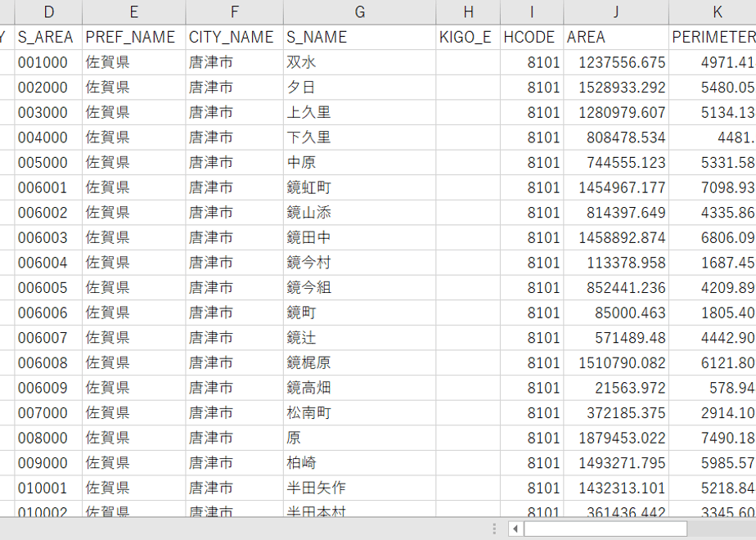756x540 pixels.
Task: Click the S_NAME cell 双水
Action: point(360,62)
